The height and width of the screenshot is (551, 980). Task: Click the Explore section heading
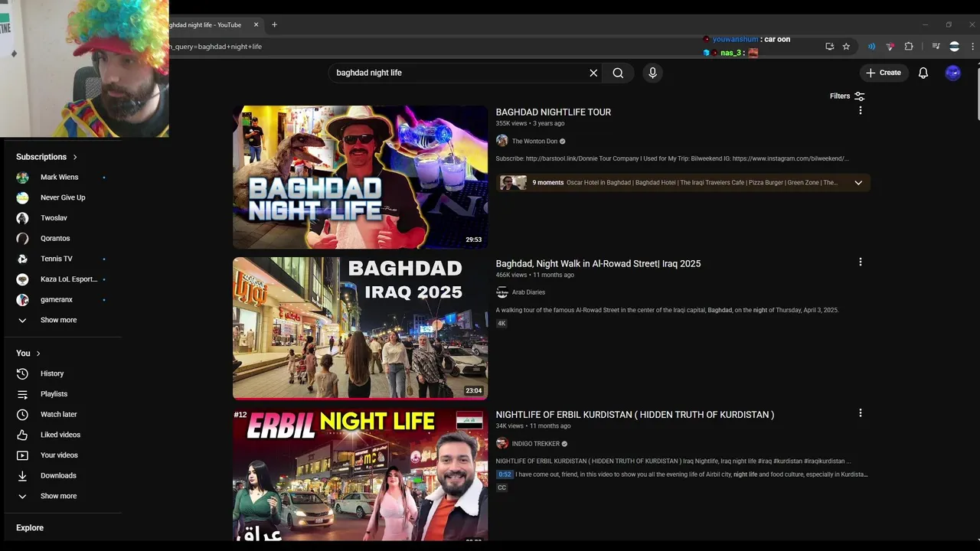30,528
